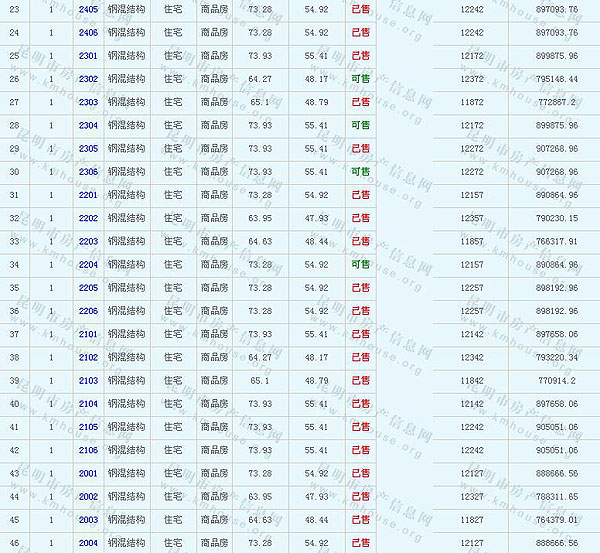Image resolution: width=600 pixels, height=553 pixels.
Task: Open unit 2203 details link
Action: coord(88,241)
